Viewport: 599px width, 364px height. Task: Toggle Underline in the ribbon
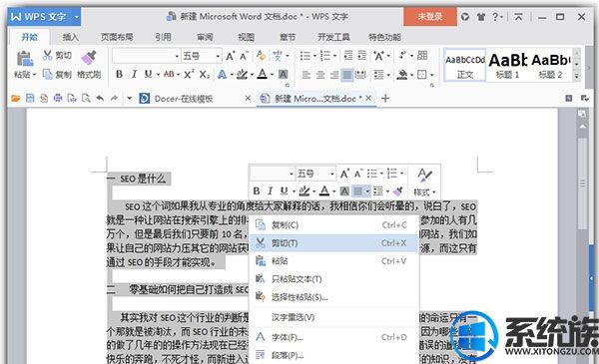click(x=148, y=74)
